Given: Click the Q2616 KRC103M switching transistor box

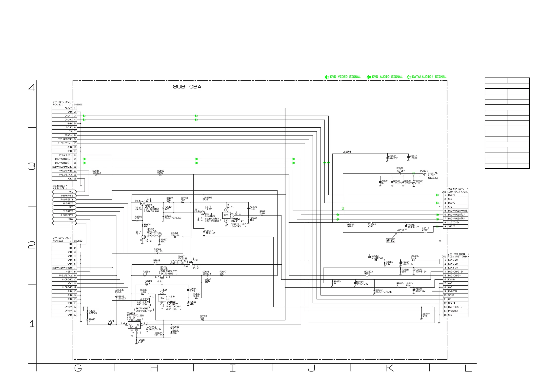Looking at the screenshot, I should 147,300.
